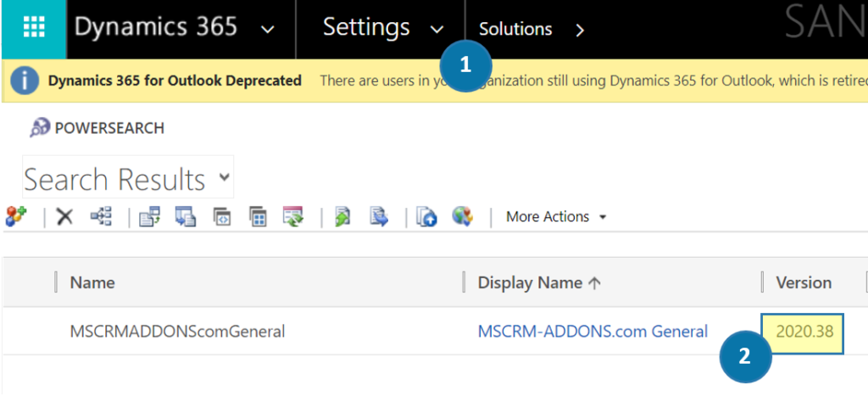Image resolution: width=868 pixels, height=396 pixels.
Task: Click the Apply Solution Upgrade icon
Action: coord(292,216)
